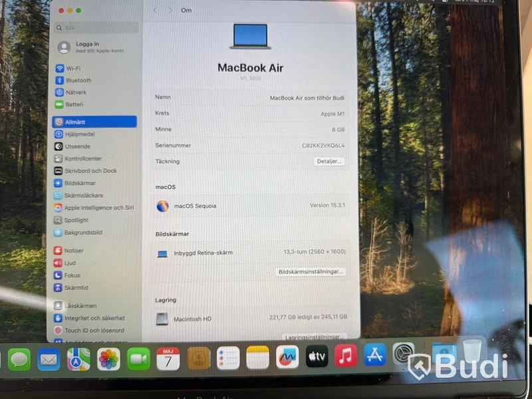Viewport: 532px width, 399px height.
Task: Click the Macintosh HD disk icon
Action: (162, 319)
